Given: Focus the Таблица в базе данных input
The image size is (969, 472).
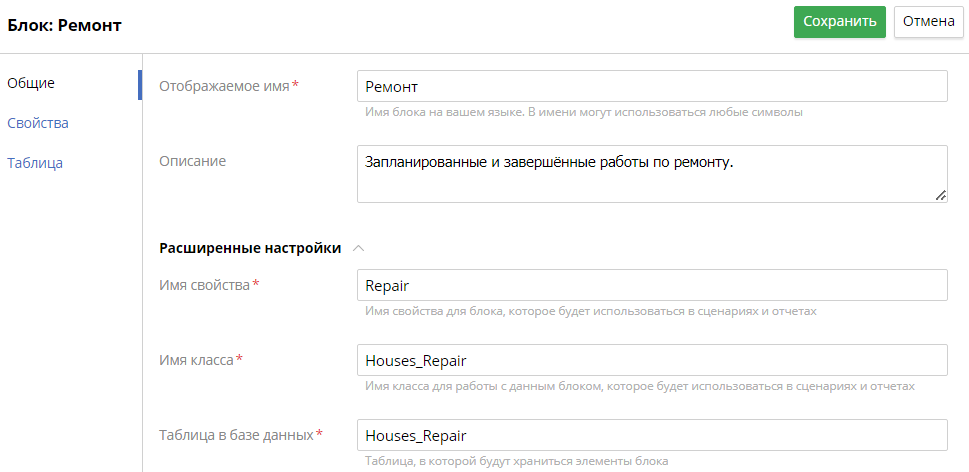Looking at the screenshot, I should coord(651,435).
